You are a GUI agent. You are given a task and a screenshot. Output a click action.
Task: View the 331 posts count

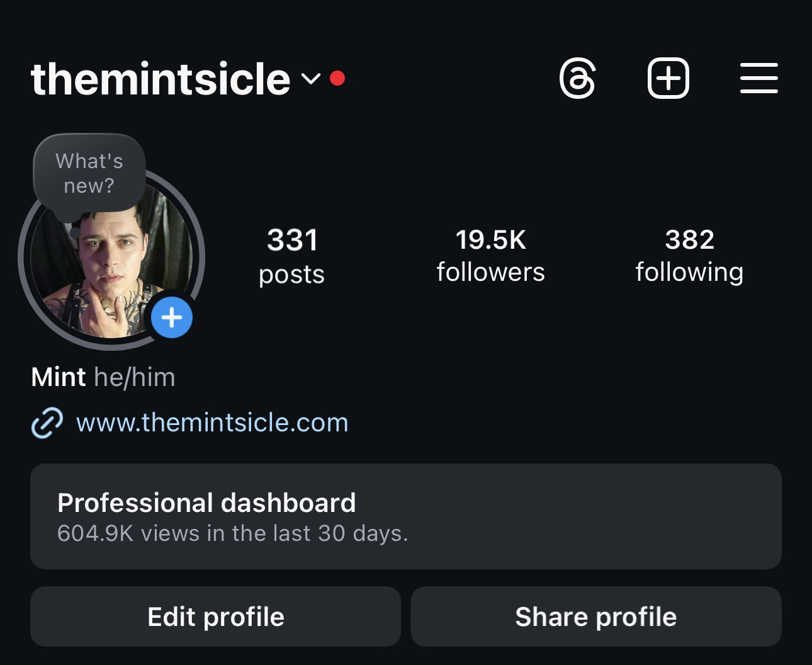click(292, 256)
